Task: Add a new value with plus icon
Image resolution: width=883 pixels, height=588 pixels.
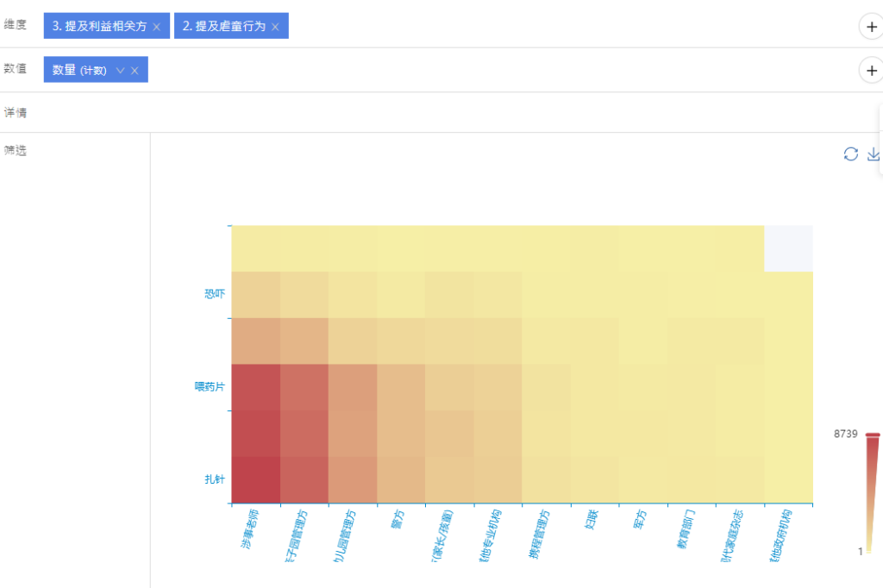Action: (871, 70)
